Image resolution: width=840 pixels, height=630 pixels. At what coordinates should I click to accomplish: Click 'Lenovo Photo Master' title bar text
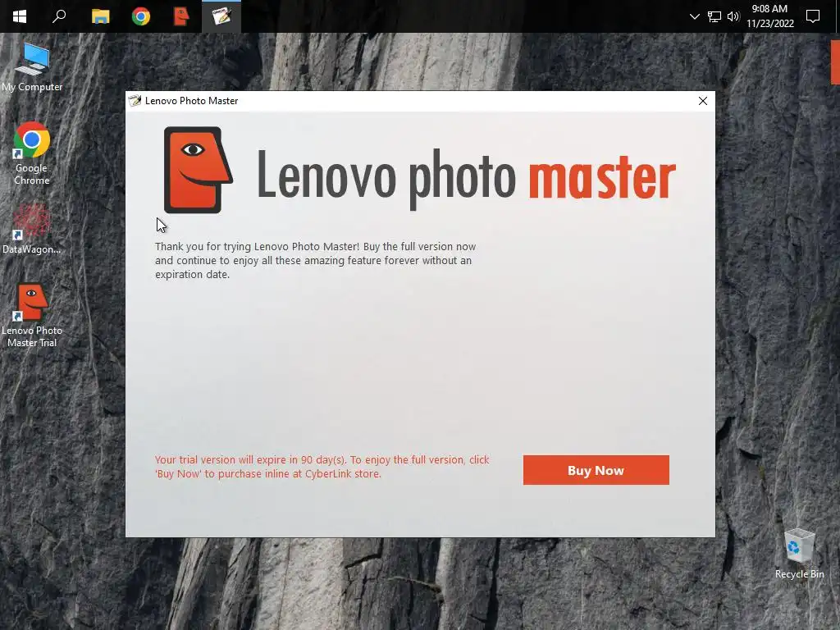[x=191, y=101]
